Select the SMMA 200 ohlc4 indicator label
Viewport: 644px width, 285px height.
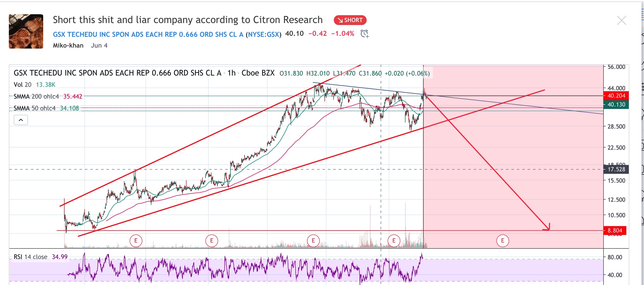36,96
